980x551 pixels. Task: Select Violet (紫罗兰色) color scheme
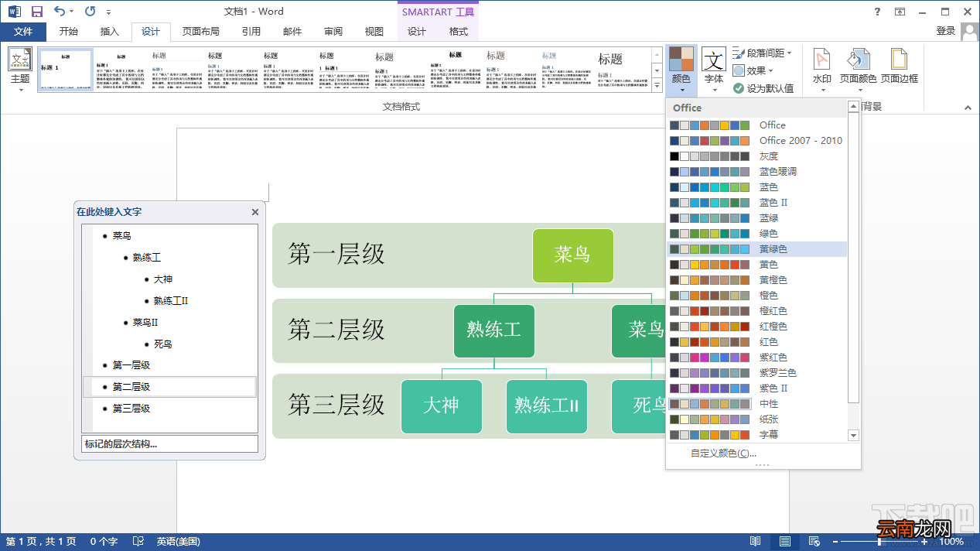[x=757, y=372]
